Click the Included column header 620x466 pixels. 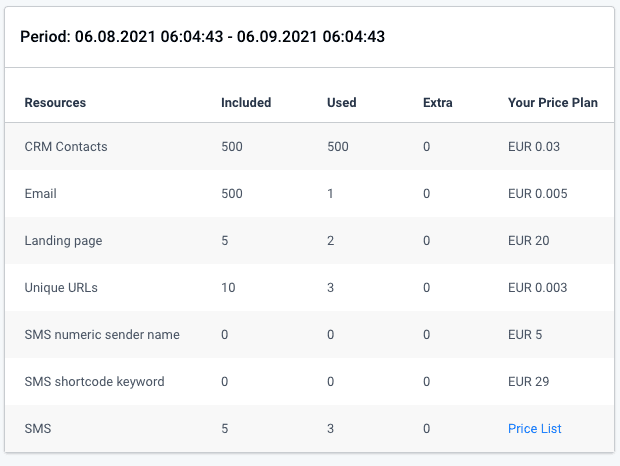246,103
